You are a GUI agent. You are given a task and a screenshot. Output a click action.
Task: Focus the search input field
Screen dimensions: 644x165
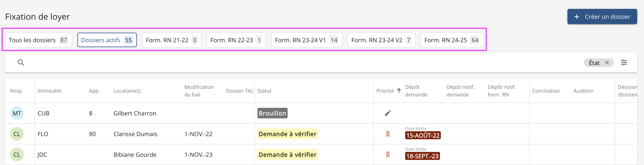click(x=300, y=62)
